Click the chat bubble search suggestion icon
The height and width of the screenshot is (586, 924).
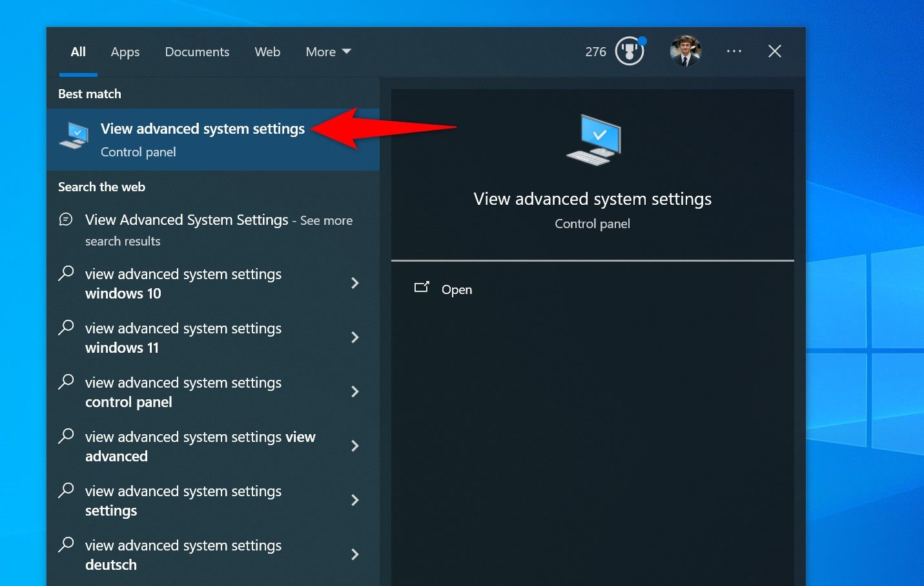click(x=65, y=219)
